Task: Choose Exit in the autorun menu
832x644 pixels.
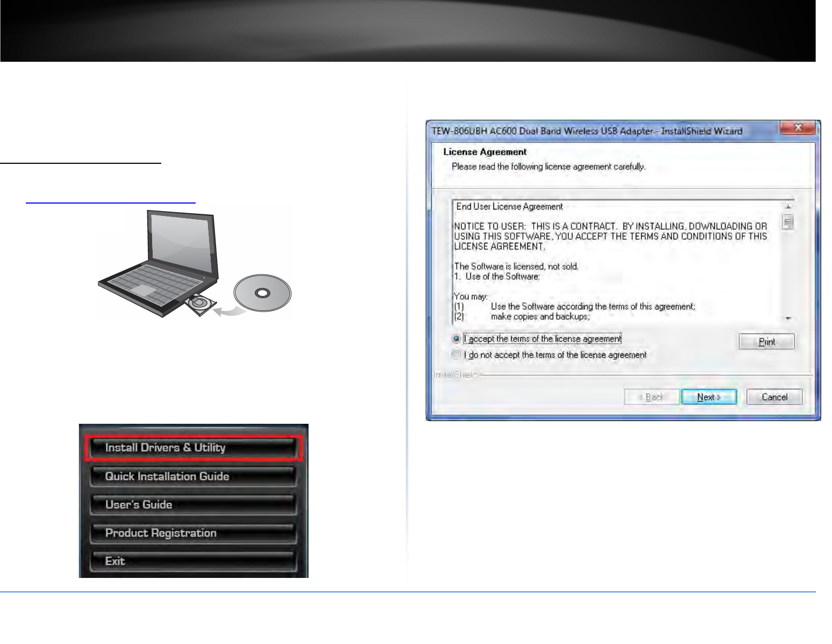Action: pos(193,561)
